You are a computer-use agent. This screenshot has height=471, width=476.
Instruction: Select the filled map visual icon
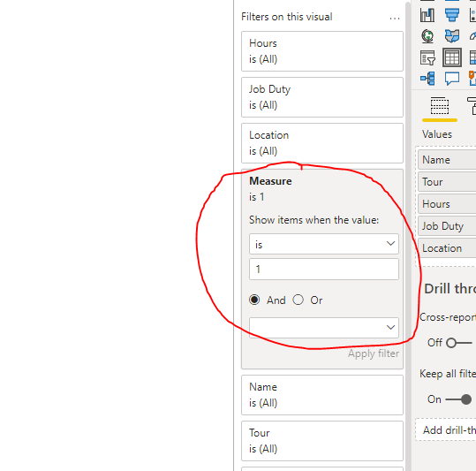click(x=452, y=36)
